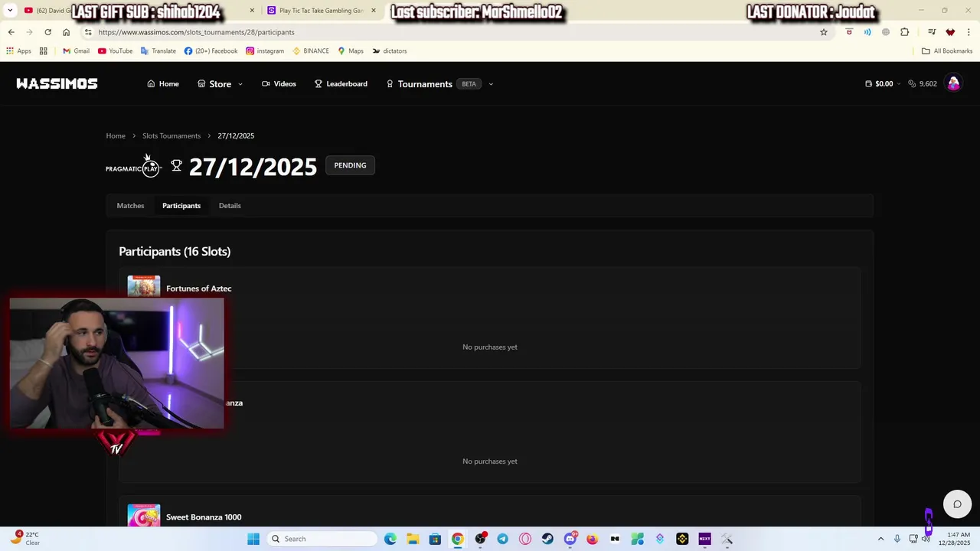Open the Gmail bookmark
Screen dimensions: 980x551
(x=77, y=51)
